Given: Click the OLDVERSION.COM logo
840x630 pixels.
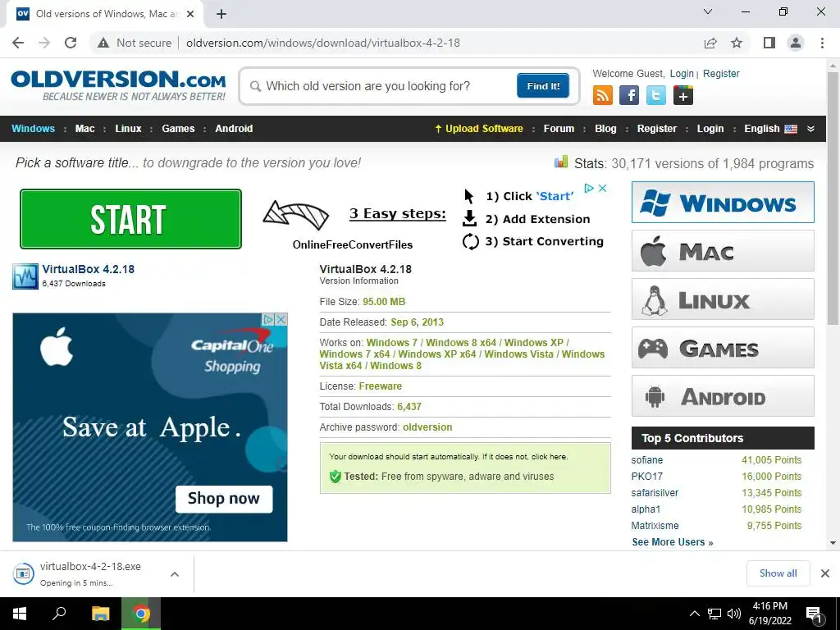Looking at the screenshot, I should coord(118,85).
